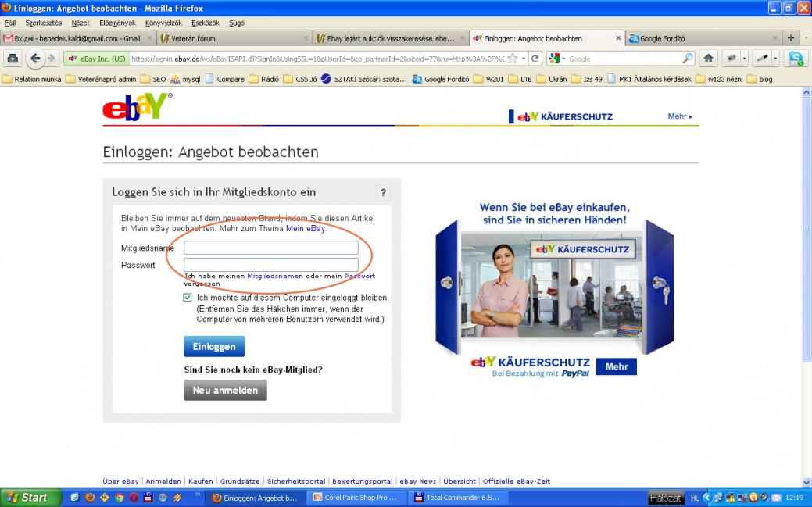Screen dimensions: 812x507
Task: Click the Home icon in the toolbar
Action: 708,59
